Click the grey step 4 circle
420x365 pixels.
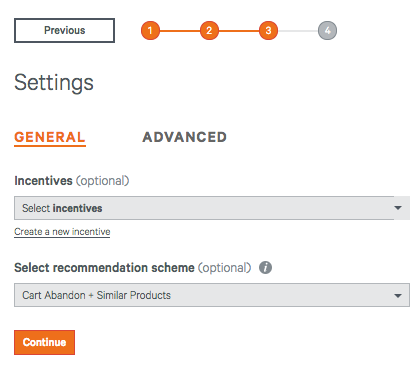pyautogui.click(x=327, y=30)
